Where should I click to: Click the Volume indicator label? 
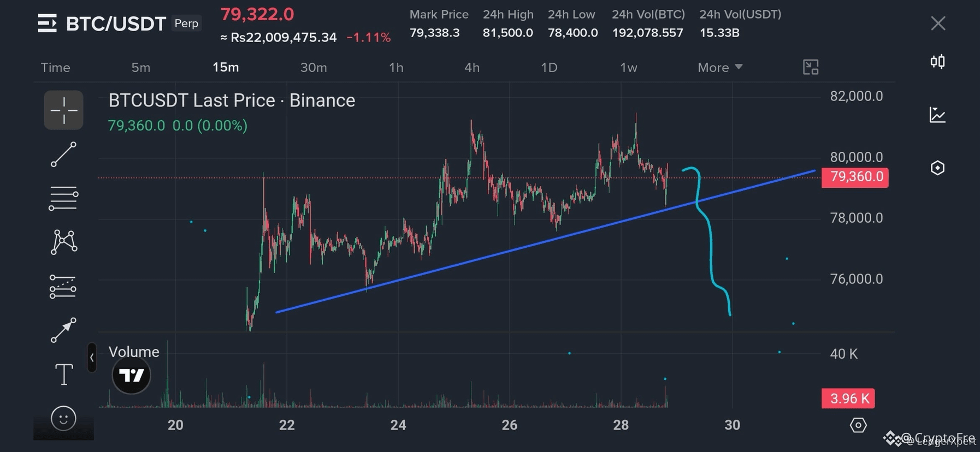[x=134, y=352]
